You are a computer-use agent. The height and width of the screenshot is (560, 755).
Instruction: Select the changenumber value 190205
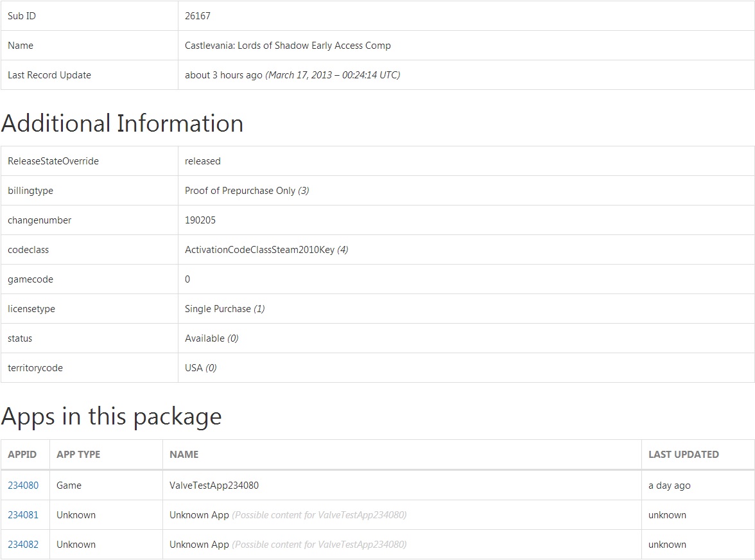[x=200, y=220]
